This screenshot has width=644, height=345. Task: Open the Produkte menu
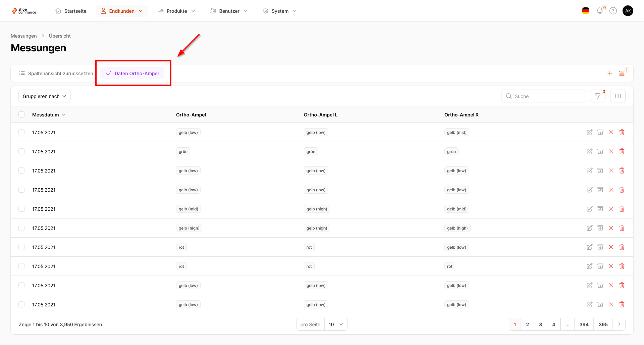pos(177,11)
